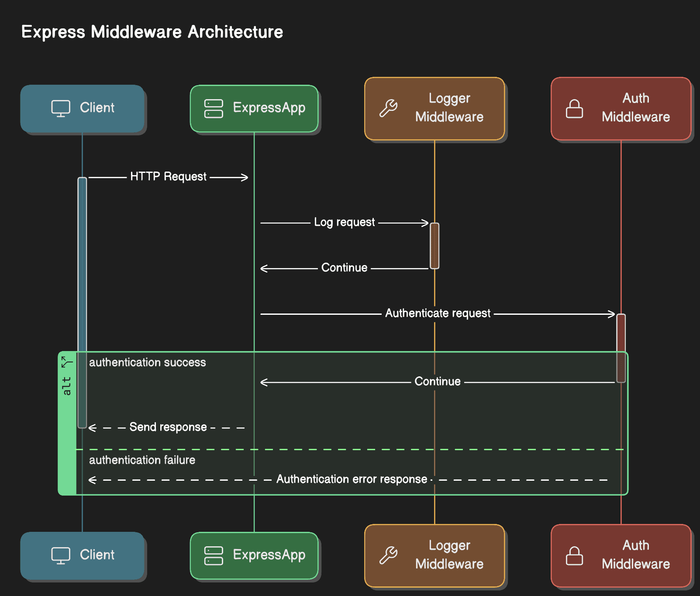Click the Authenticate request message label
Viewport: 700px width, 596px height.
[x=438, y=313]
